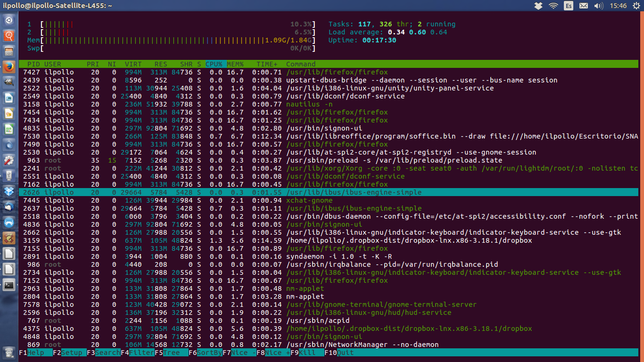Open the session power gear menu
Viewport: 644px width, 362px height.
(636, 6)
